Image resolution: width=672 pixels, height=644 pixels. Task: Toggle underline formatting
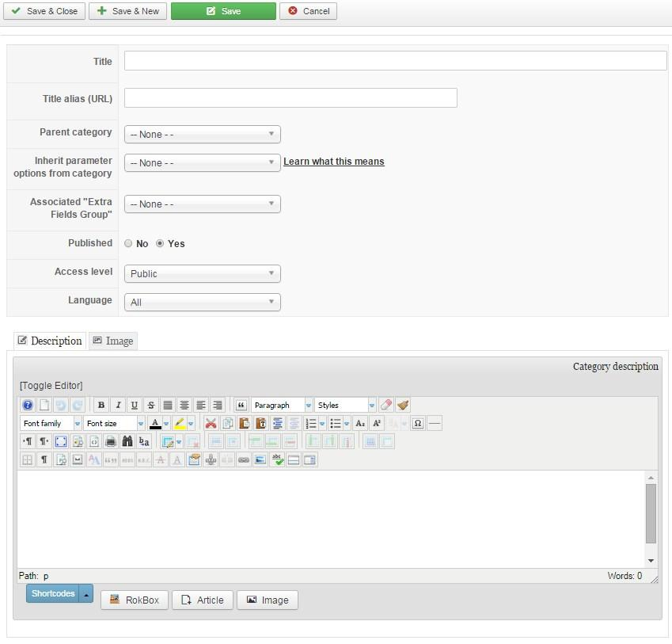[134, 406]
